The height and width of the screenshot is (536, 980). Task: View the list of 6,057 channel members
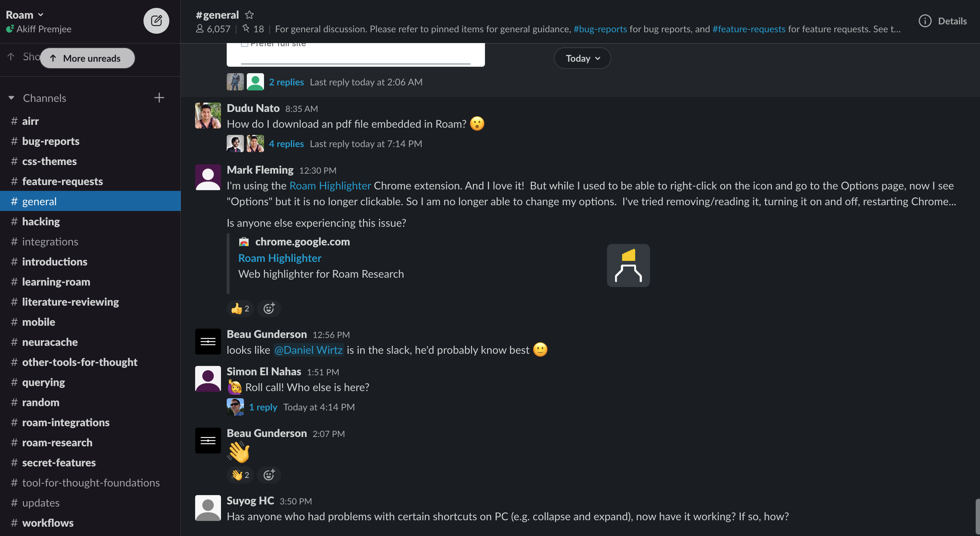tap(213, 29)
